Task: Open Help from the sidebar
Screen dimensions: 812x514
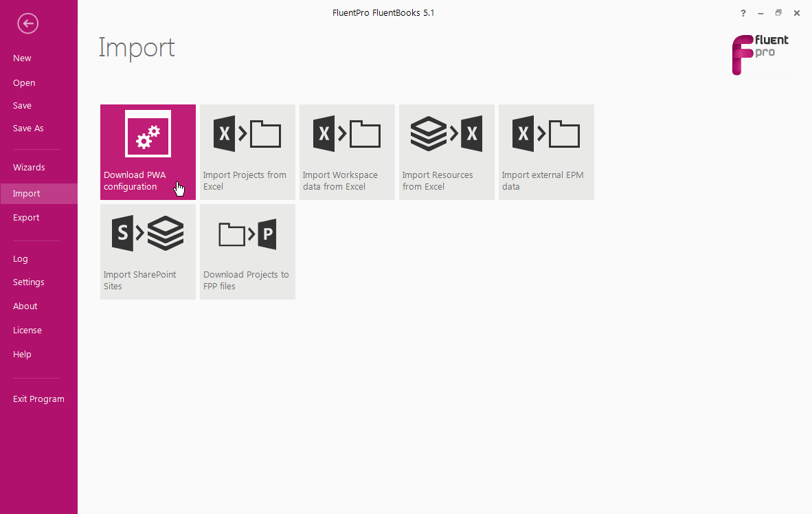Action: pyautogui.click(x=22, y=355)
